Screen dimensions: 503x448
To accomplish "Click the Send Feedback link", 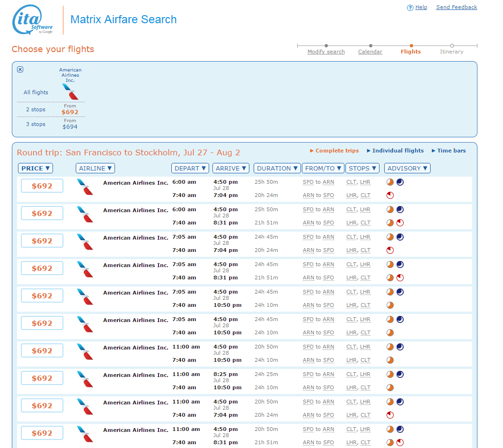I will pos(456,7).
